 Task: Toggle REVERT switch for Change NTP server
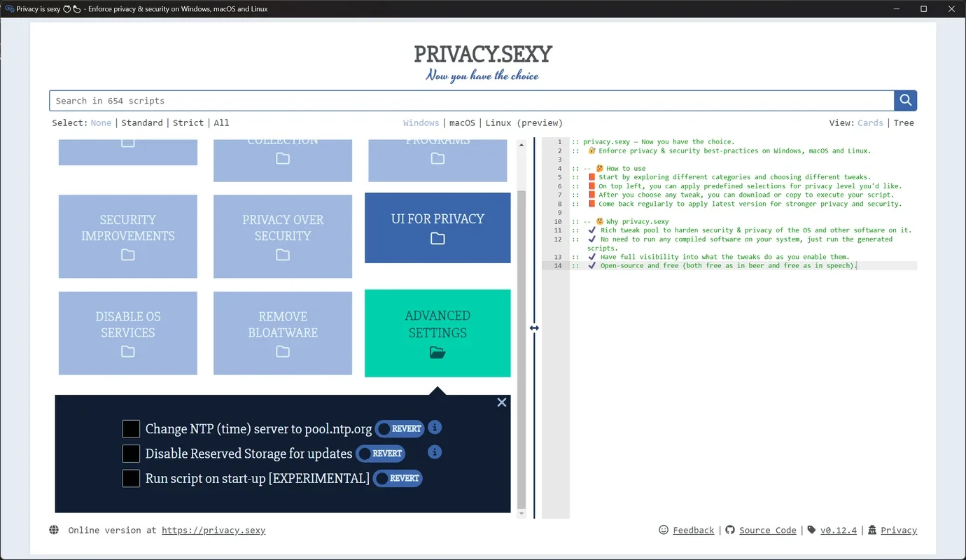pyautogui.click(x=400, y=428)
